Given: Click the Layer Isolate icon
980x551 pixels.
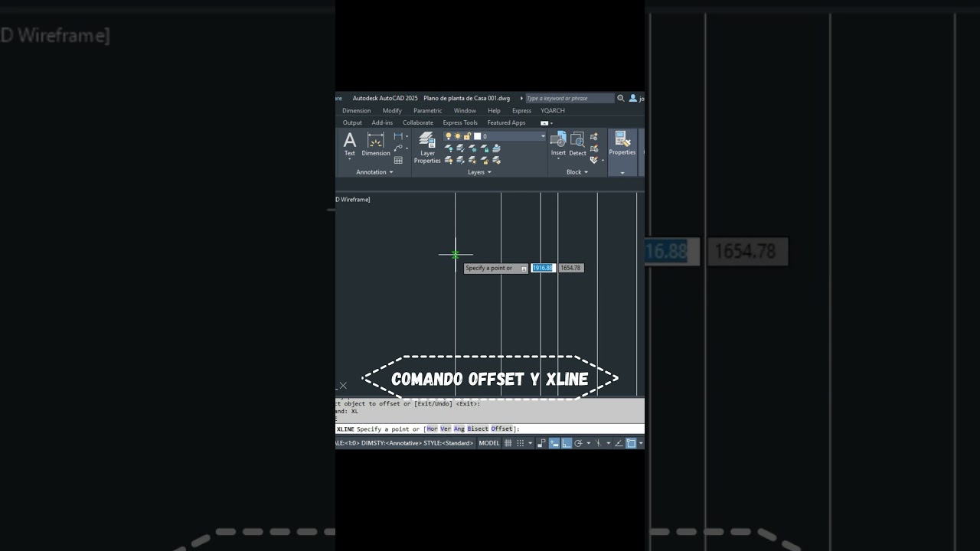Looking at the screenshot, I should point(460,148).
